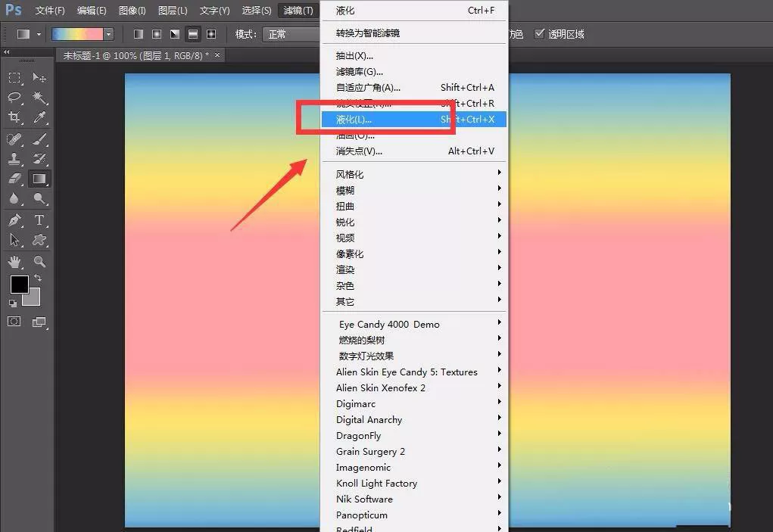Screen dimensions: 773x532
Task: Open Eye Candy 4000 Demo submenu
Action: (x=414, y=324)
